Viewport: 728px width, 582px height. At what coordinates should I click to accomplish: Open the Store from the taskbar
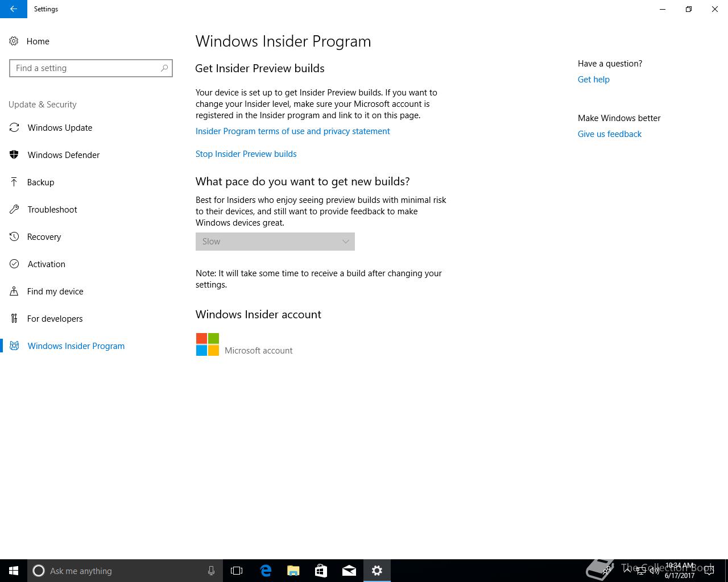tap(321, 571)
